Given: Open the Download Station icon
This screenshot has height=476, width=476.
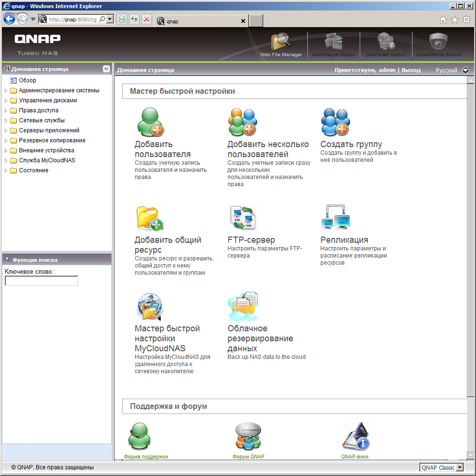Looking at the screenshot, I should 386,41.
